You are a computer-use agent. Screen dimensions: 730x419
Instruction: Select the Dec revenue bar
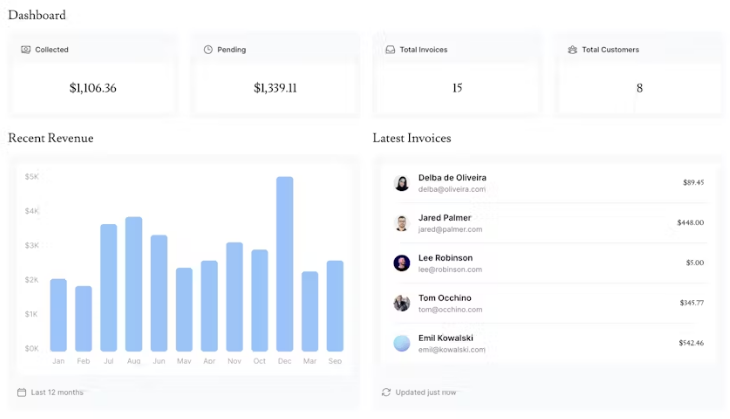coord(285,263)
